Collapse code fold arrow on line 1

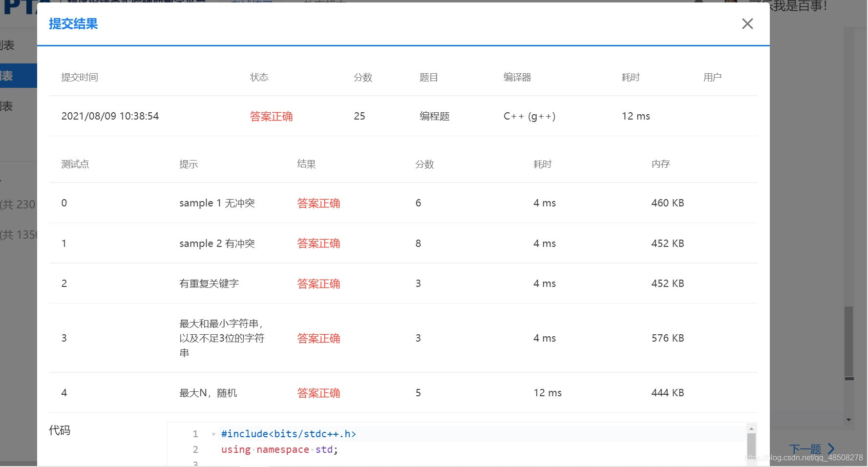pyautogui.click(x=213, y=434)
